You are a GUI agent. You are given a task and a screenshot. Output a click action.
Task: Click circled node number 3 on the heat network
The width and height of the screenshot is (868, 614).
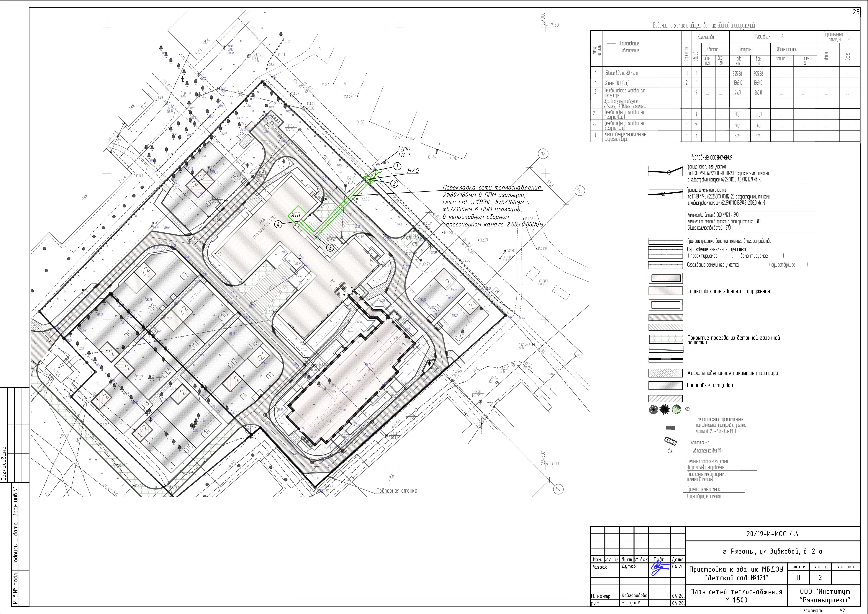[x=330, y=248]
